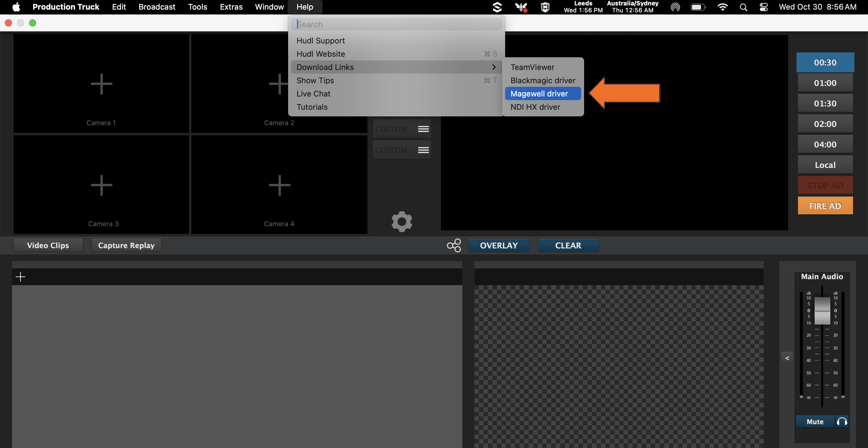Click the hamburger icon on the first CUSTOM button
Viewport: 868px width, 448px height.
point(423,128)
